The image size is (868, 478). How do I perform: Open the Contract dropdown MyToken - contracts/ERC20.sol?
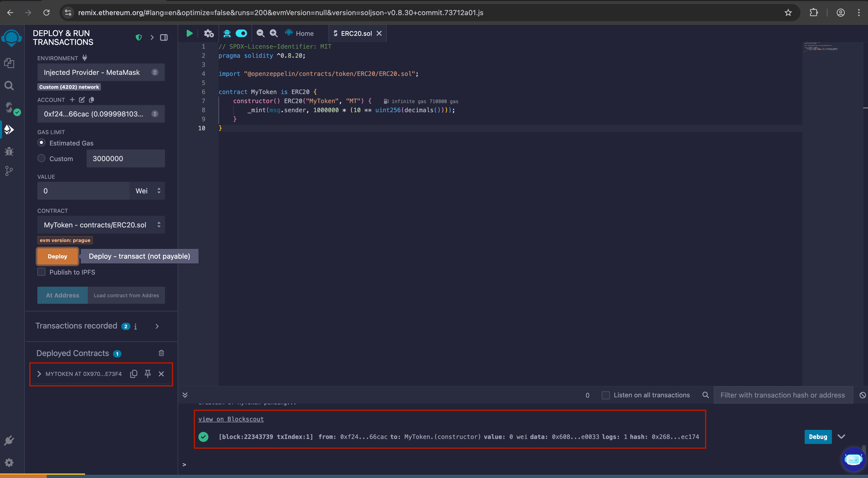[101, 225]
